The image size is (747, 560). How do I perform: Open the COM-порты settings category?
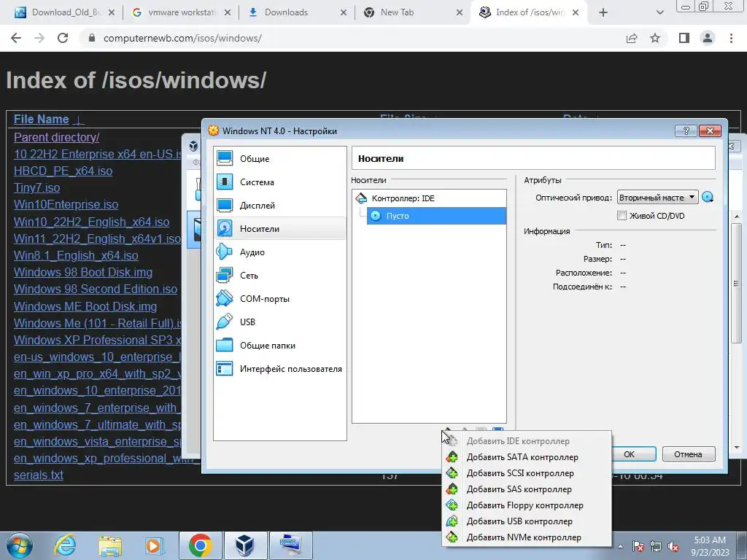coord(279,298)
